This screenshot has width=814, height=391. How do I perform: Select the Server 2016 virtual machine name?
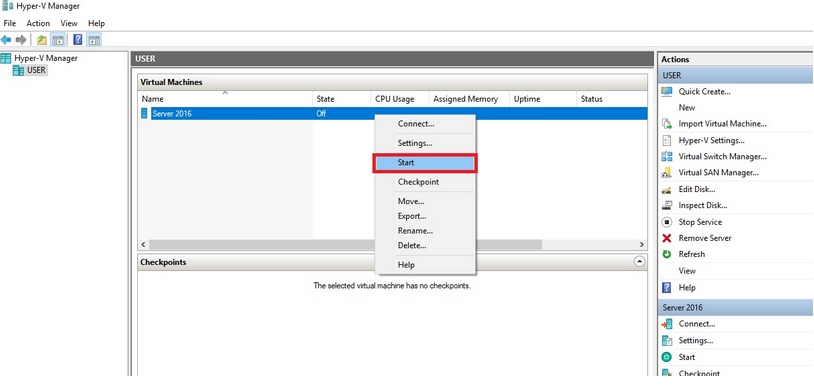click(172, 113)
